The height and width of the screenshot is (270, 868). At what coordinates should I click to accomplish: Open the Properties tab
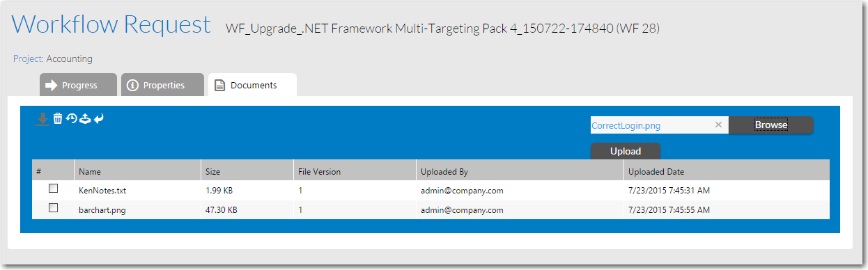(162, 85)
